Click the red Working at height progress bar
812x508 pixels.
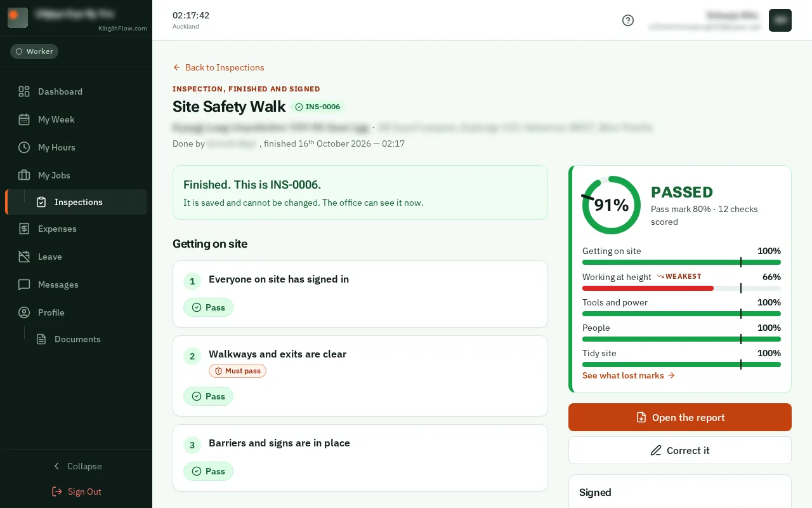tap(648, 288)
